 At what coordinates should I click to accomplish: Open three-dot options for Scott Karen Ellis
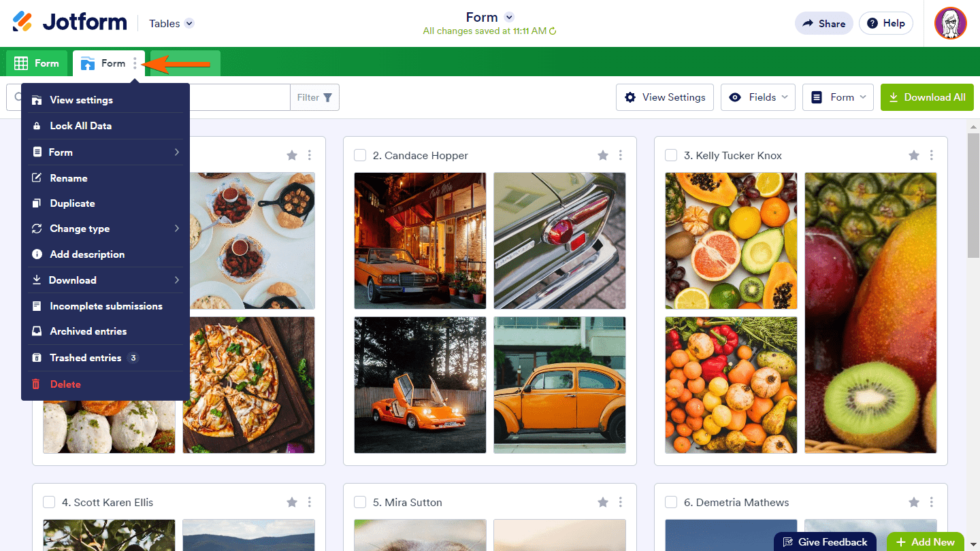pos(310,502)
